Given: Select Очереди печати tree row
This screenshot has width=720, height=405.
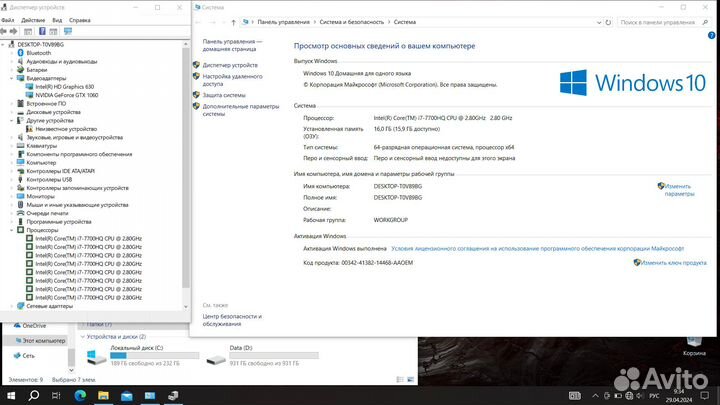Looking at the screenshot, I should 47,214.
